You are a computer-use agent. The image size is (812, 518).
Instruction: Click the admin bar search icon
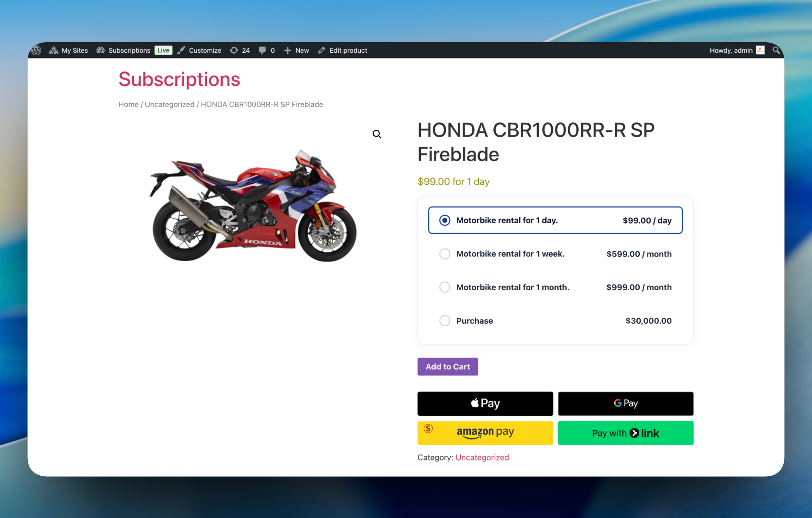click(776, 50)
